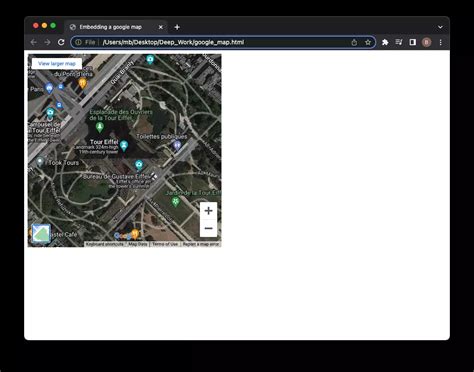
Task: Share this page from the address bar
Action: (354, 42)
